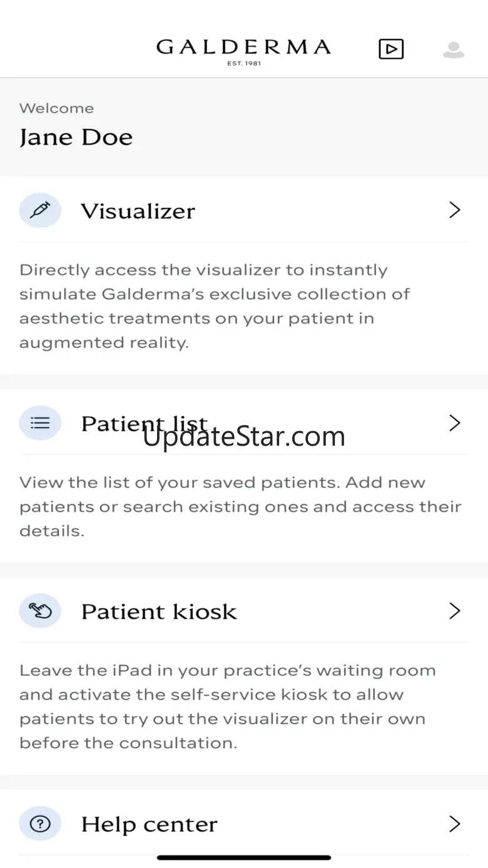Tap the Patient kiosk hand icon

click(40, 611)
